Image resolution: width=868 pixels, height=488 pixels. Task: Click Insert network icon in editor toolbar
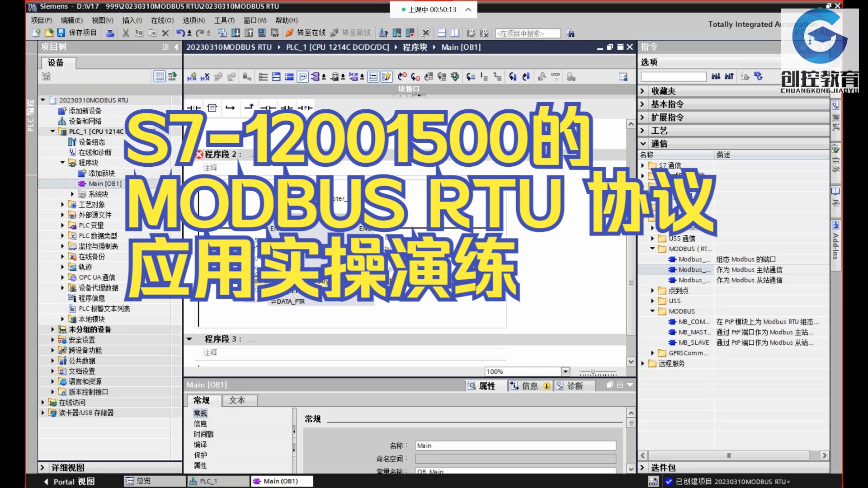point(192,77)
